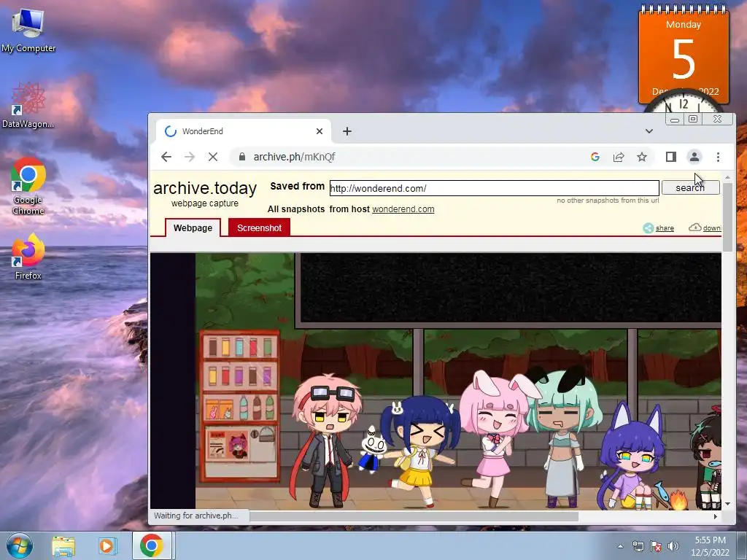This screenshot has height=560, width=747.
Task: Click the page's scroll down arrow
Action: [727, 504]
